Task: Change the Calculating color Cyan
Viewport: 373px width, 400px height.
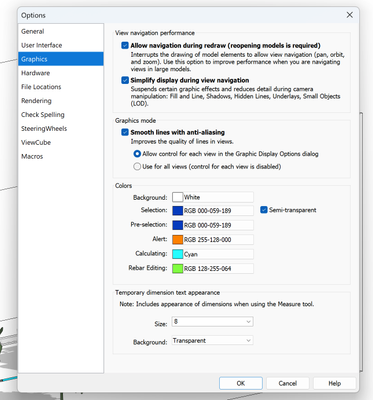Action: (213, 254)
